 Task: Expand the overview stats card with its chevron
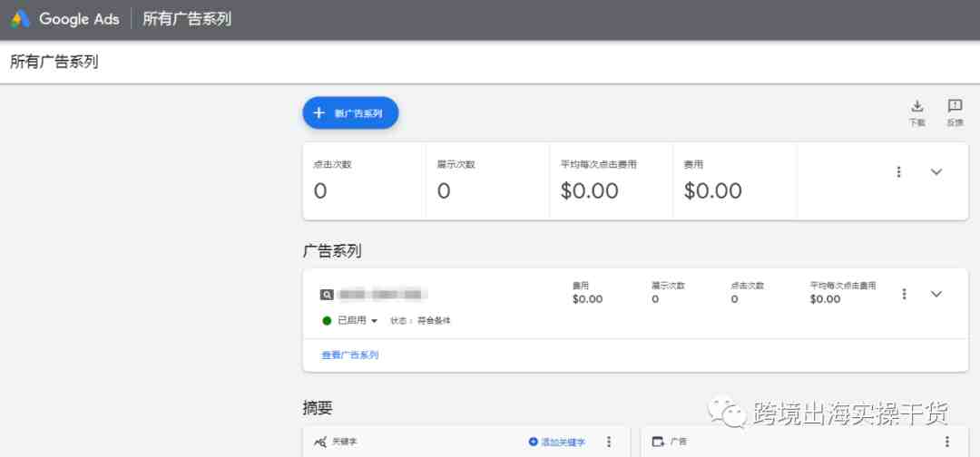point(936,171)
